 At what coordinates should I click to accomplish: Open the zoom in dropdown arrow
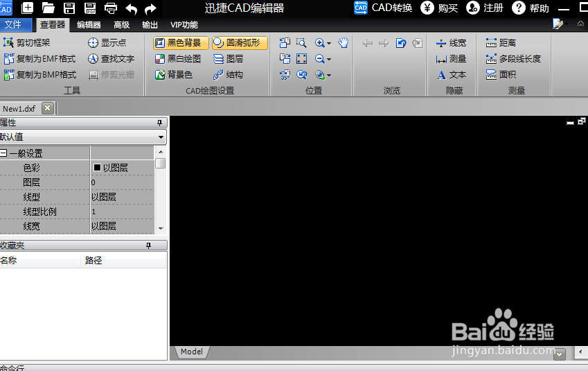click(329, 43)
